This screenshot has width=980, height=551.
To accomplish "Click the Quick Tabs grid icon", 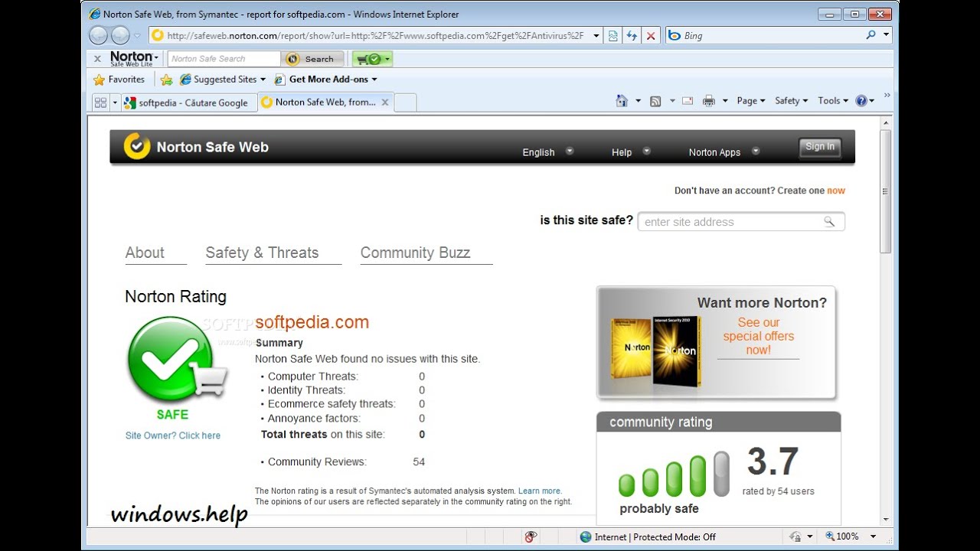I will coord(100,103).
